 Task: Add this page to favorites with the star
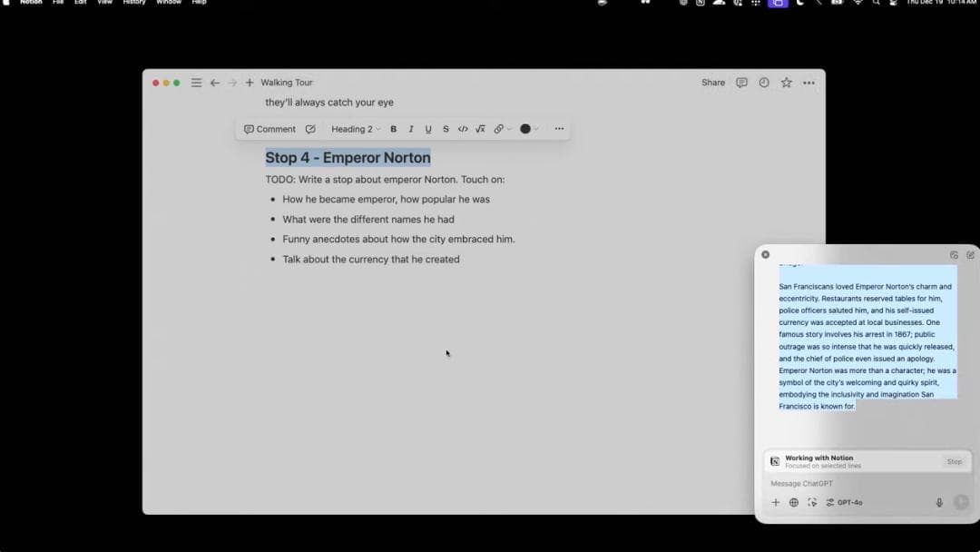point(787,83)
